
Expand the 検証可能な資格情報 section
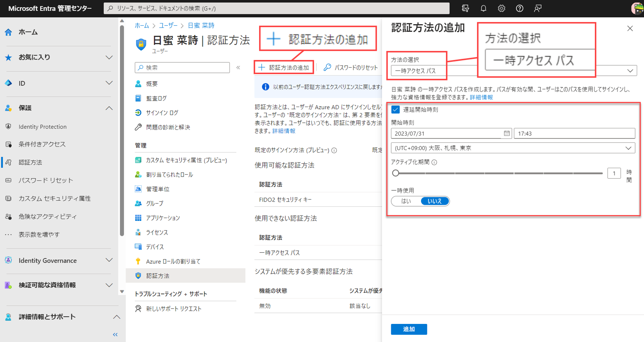point(109,285)
